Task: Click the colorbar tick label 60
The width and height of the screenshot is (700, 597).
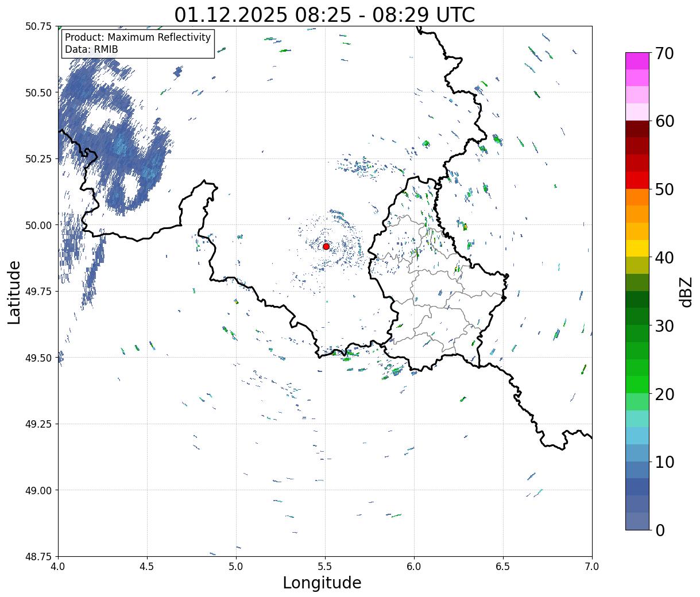Action: pos(664,121)
